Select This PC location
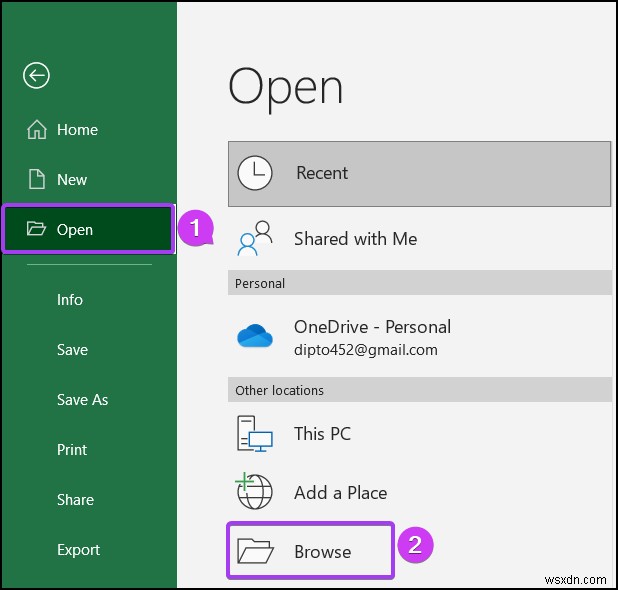The height and width of the screenshot is (590, 618). 419,434
